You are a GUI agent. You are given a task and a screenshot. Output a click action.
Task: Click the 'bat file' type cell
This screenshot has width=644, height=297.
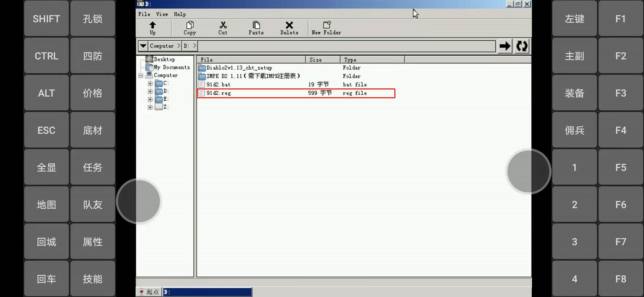355,85
